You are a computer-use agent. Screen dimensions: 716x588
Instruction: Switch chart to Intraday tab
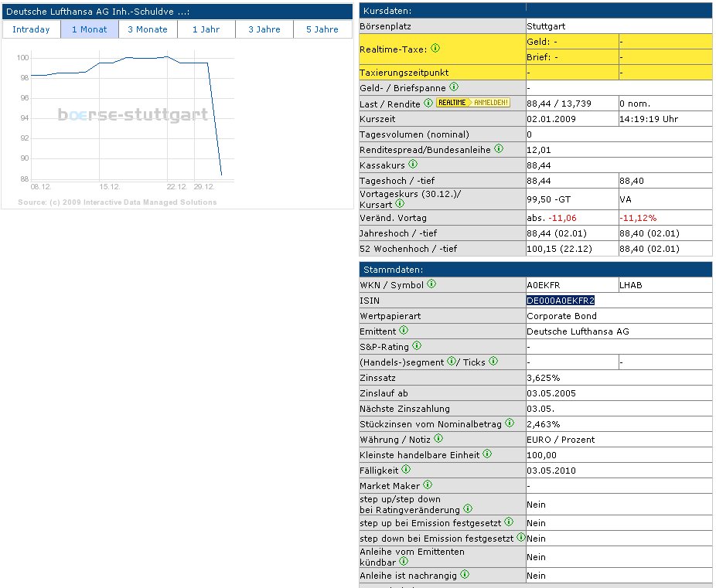pyautogui.click(x=31, y=29)
